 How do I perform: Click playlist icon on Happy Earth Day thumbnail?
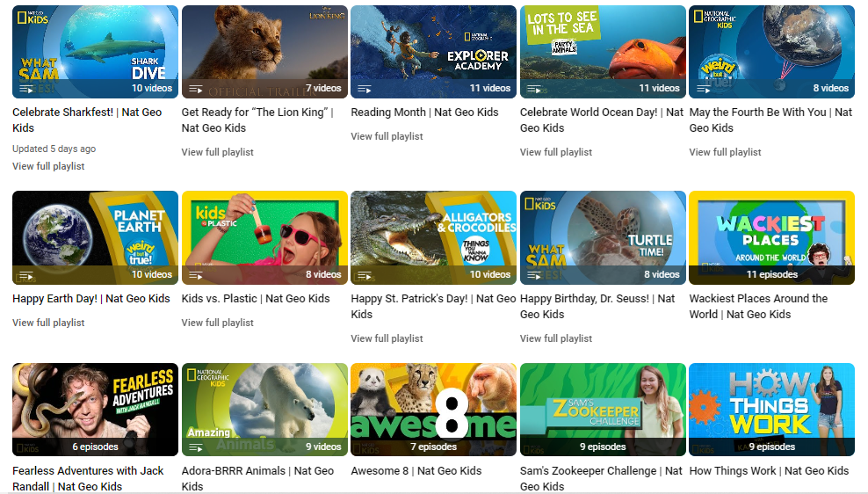[x=26, y=275]
